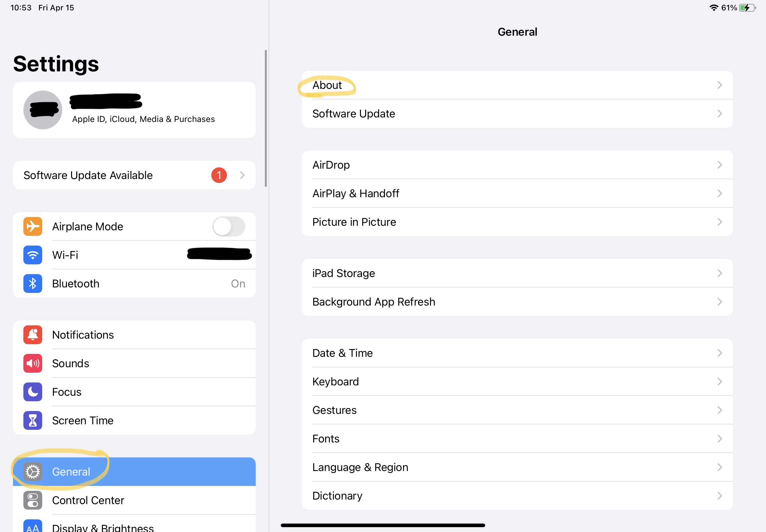766x532 pixels.
Task: Tap the Sounds speaker icon
Action: 33,363
